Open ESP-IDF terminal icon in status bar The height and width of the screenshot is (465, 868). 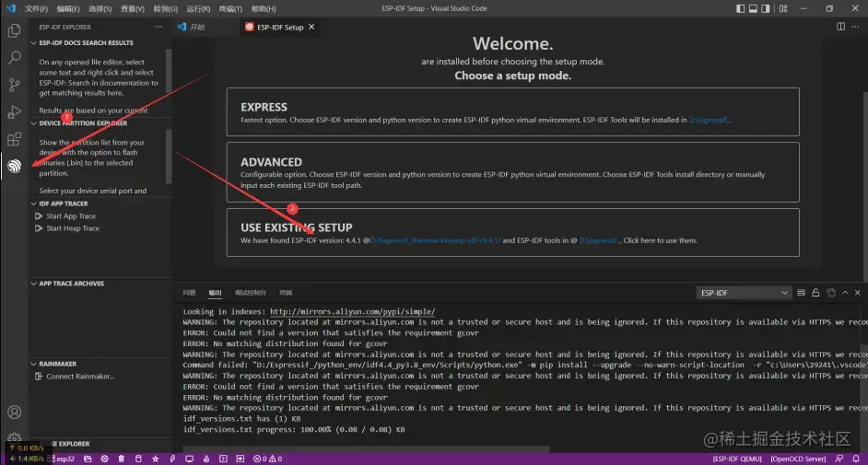(x=223, y=459)
